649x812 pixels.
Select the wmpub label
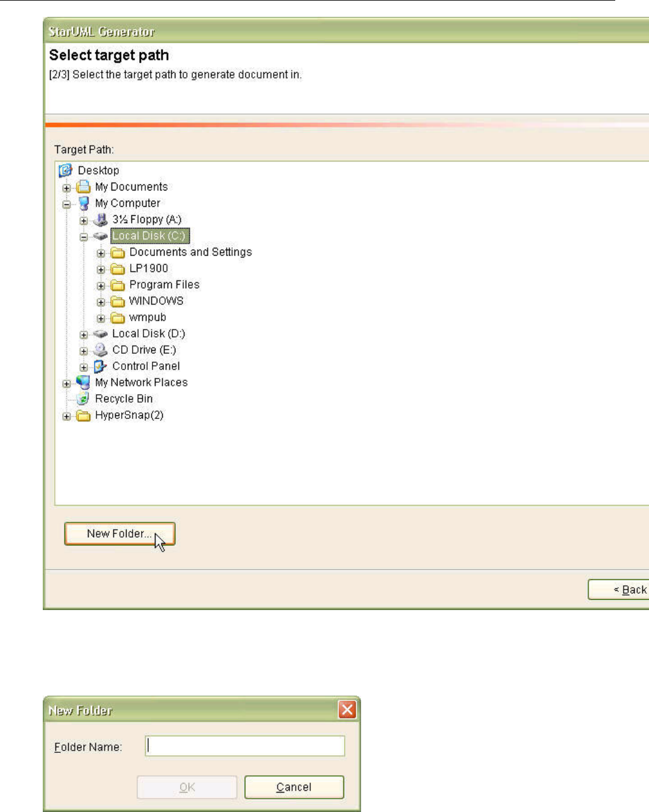148,317
